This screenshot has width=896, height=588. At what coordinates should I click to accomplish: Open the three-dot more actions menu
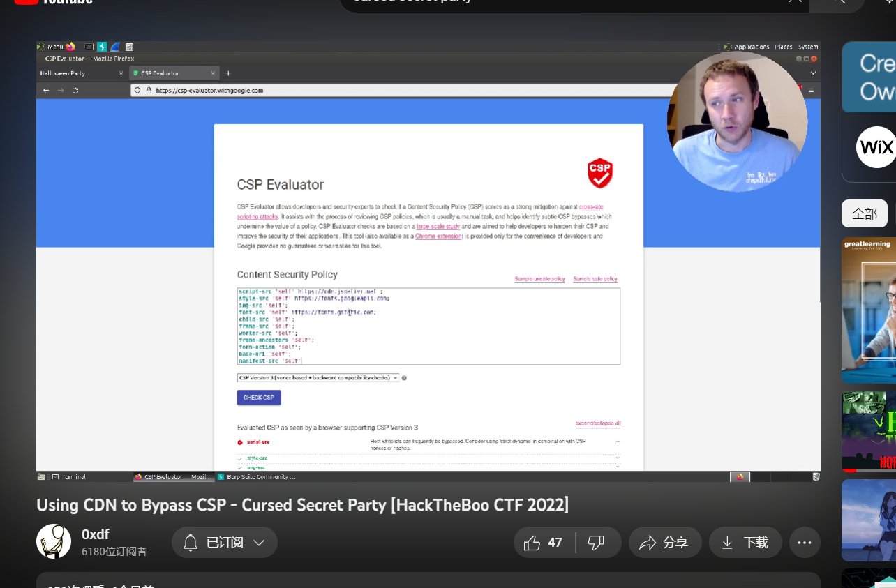click(805, 543)
